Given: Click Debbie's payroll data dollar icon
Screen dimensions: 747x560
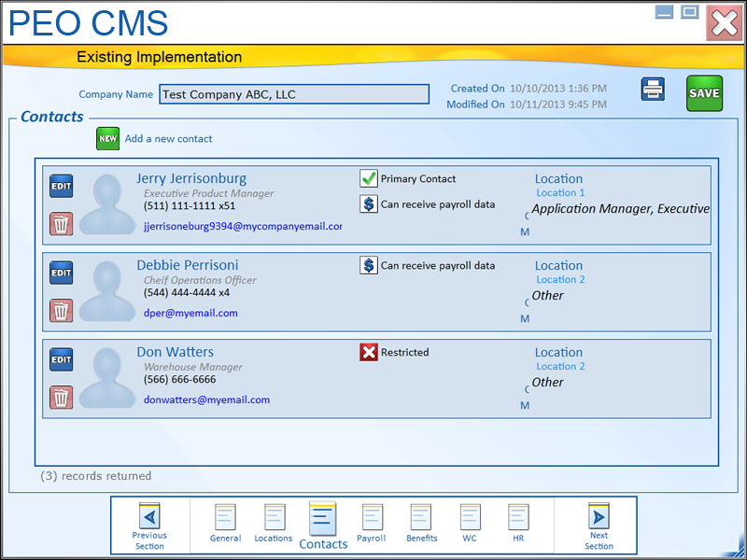Looking at the screenshot, I should click(x=369, y=265).
